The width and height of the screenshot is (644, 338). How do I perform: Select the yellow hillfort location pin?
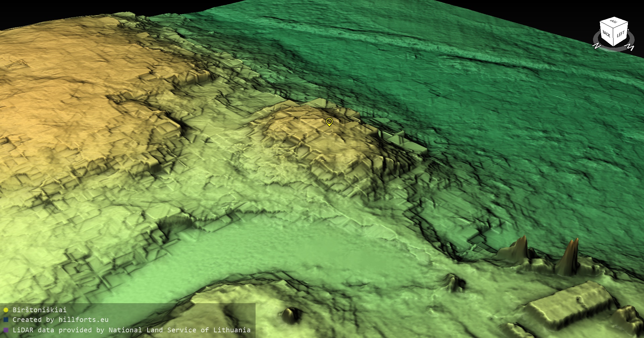(329, 122)
